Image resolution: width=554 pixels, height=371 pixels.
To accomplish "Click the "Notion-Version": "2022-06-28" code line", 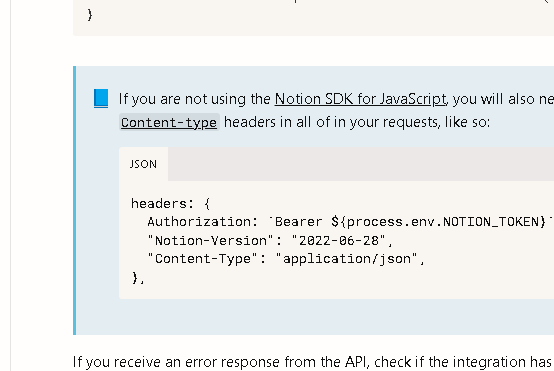I will click(270, 241).
